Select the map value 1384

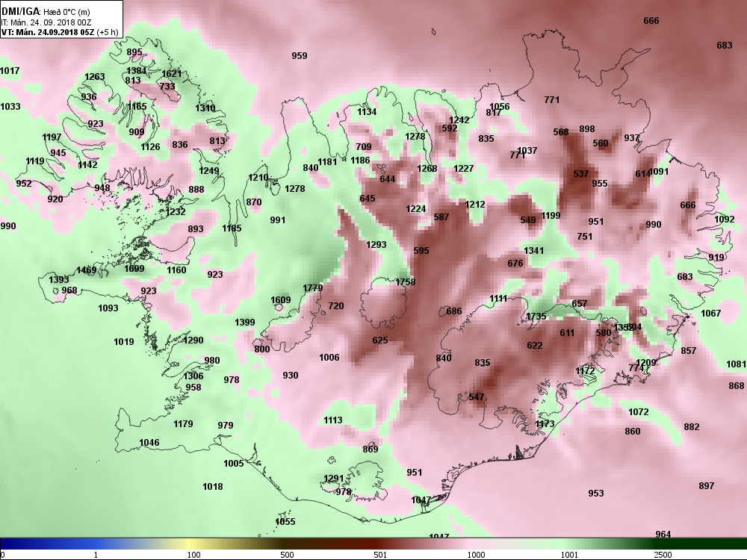click(x=136, y=71)
